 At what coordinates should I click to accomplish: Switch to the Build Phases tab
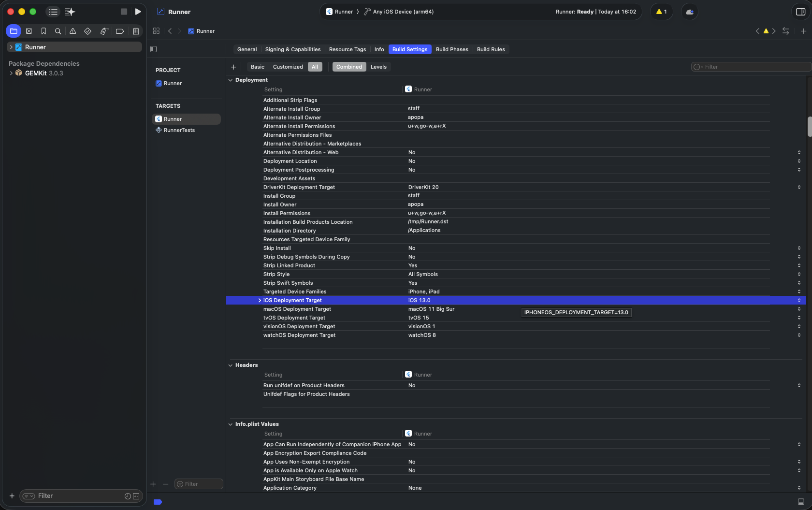[x=451, y=49]
